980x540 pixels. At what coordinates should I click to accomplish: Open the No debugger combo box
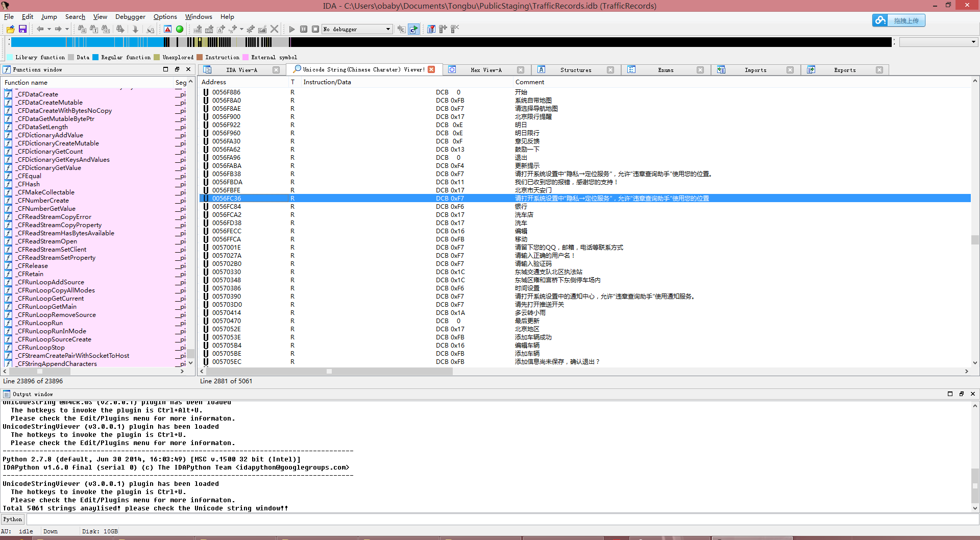[x=357, y=29]
